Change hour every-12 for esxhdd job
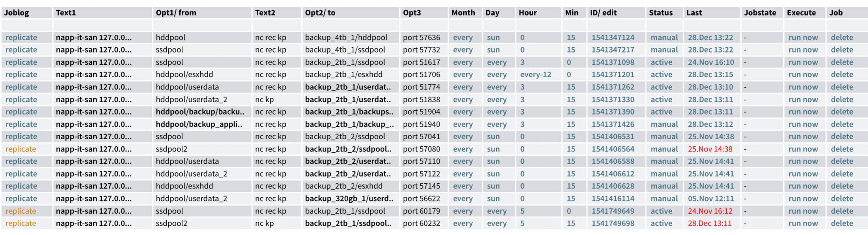 click(535, 75)
